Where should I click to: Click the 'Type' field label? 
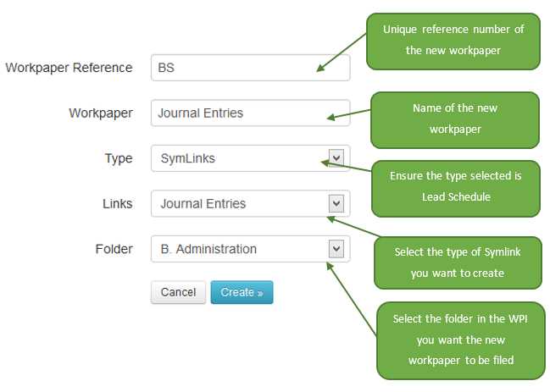tap(118, 158)
